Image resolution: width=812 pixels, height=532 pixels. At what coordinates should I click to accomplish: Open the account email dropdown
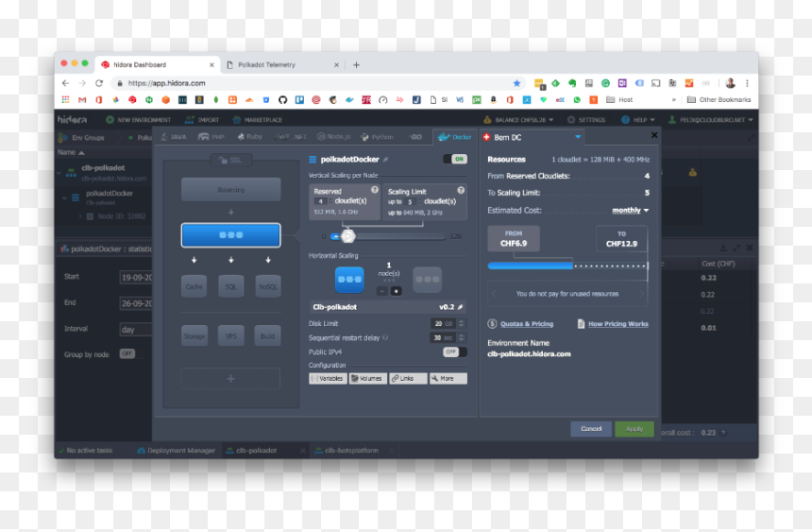point(710,120)
